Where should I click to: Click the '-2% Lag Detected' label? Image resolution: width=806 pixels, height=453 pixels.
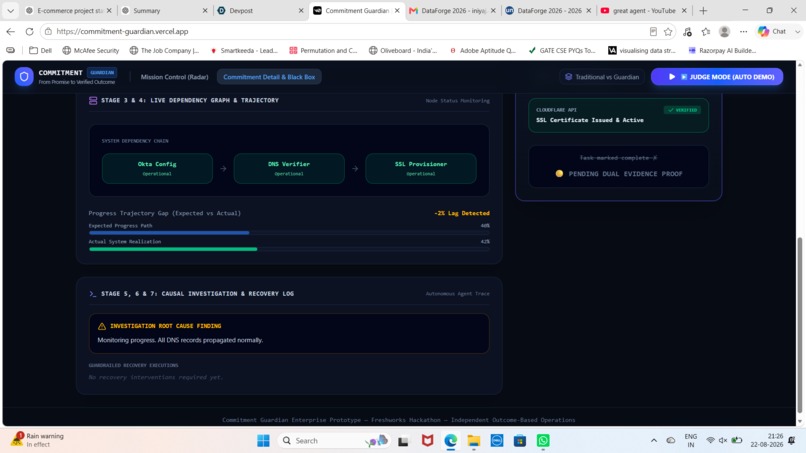pyautogui.click(x=462, y=213)
